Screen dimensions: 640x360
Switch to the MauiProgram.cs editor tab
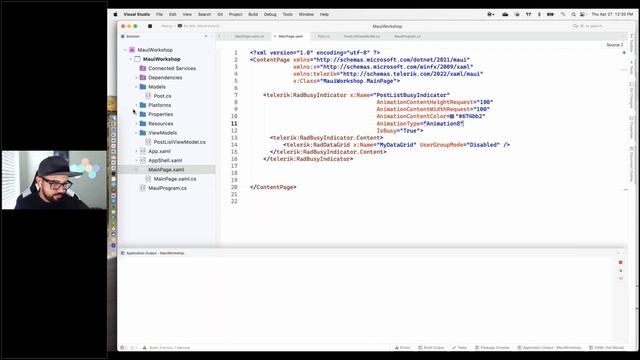click(x=407, y=36)
